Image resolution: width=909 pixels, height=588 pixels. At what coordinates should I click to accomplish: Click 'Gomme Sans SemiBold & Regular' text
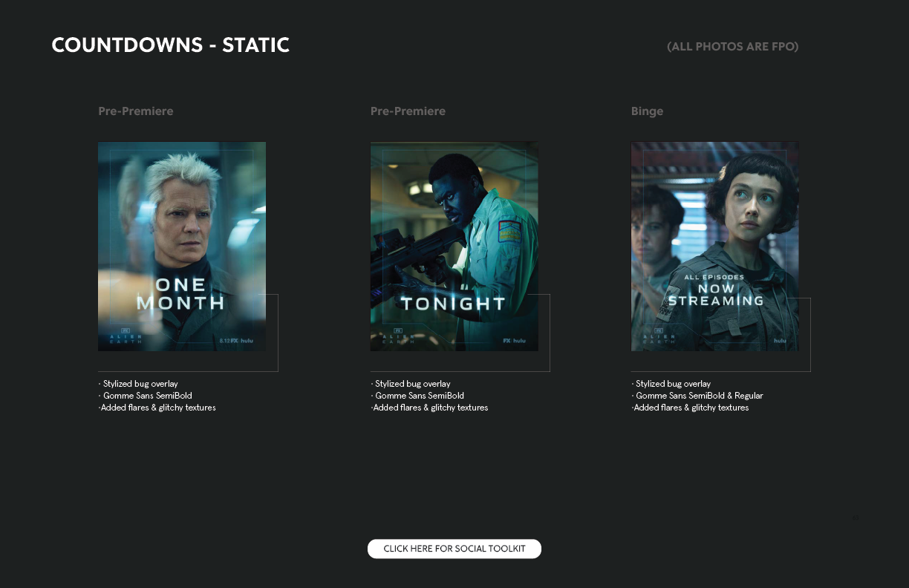[x=698, y=396]
